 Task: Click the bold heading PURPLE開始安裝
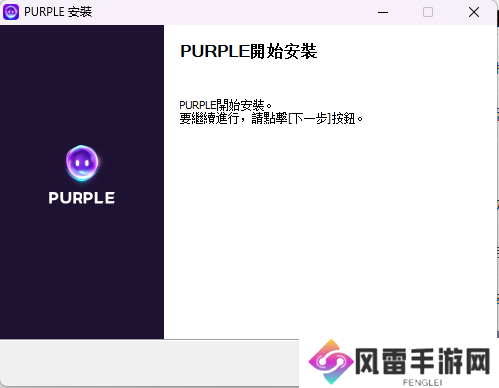[x=249, y=52]
